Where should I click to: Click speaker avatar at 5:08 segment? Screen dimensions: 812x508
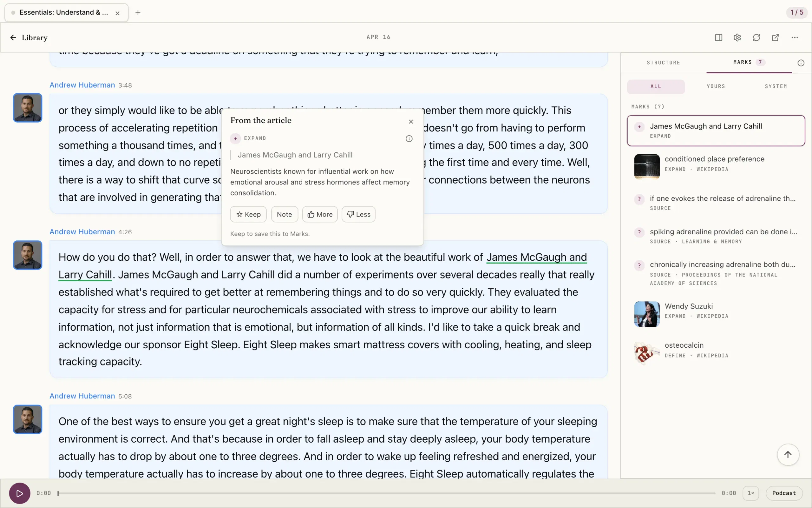pos(28,419)
